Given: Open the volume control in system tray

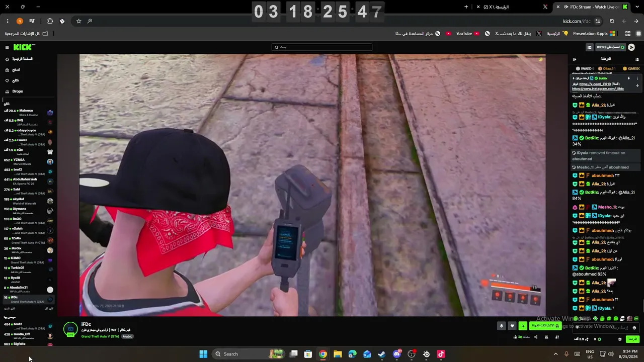Looking at the screenshot, I should click(611, 354).
